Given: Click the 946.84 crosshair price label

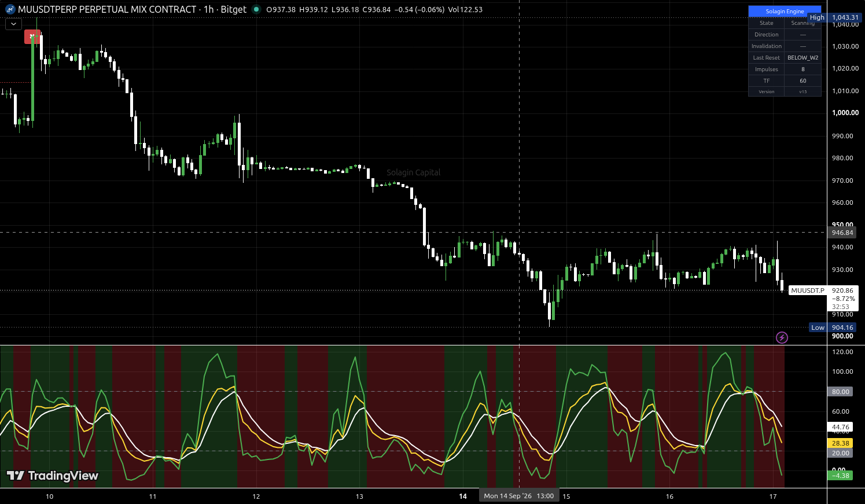Looking at the screenshot, I should click(x=842, y=233).
